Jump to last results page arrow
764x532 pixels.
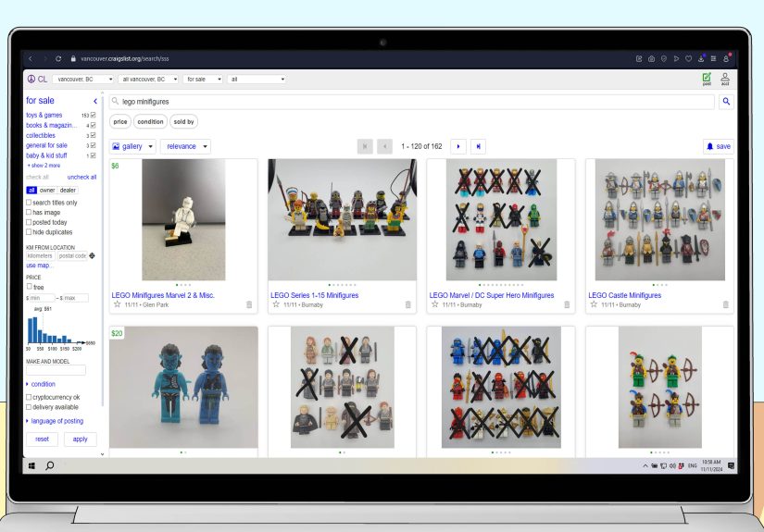click(x=478, y=146)
